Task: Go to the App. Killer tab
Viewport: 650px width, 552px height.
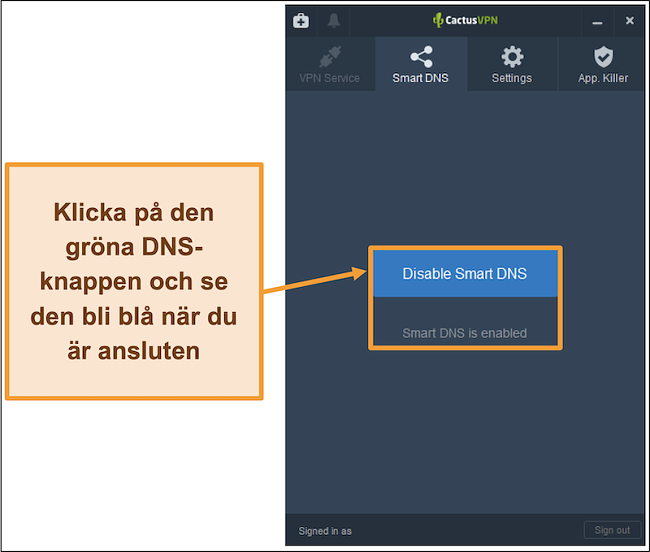Action: [x=603, y=64]
